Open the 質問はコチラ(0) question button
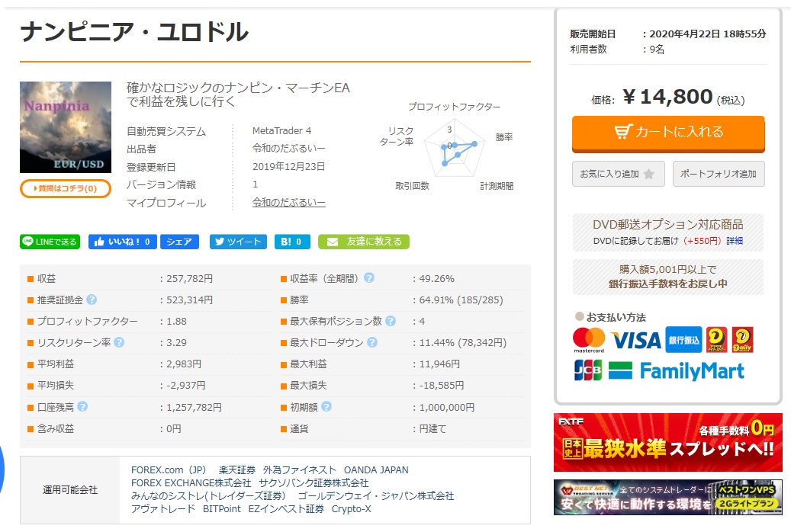The height and width of the screenshot is (532, 791). 65,188
